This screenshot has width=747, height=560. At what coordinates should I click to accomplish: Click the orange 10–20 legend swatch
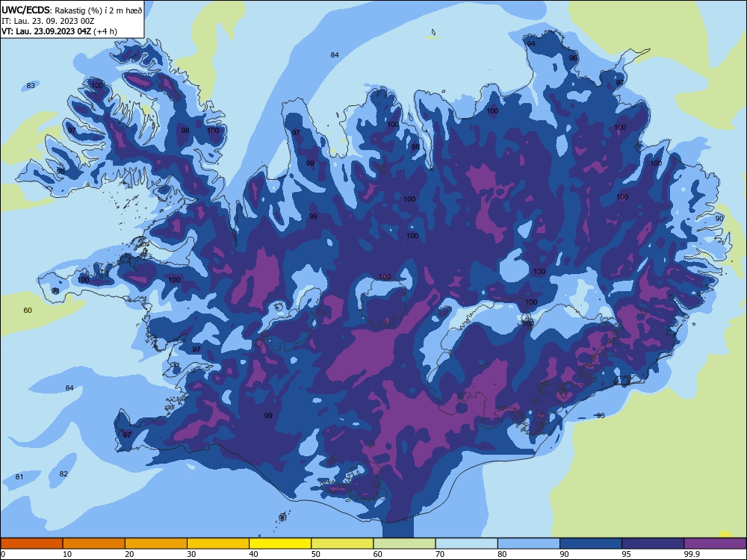94,544
